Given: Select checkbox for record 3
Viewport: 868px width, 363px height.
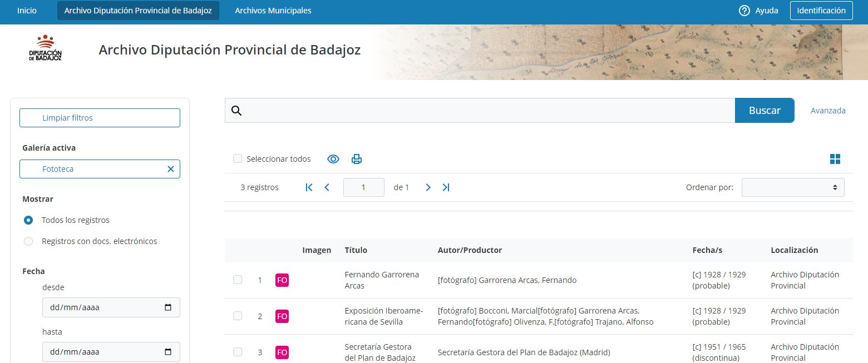Looking at the screenshot, I should pyautogui.click(x=238, y=352).
